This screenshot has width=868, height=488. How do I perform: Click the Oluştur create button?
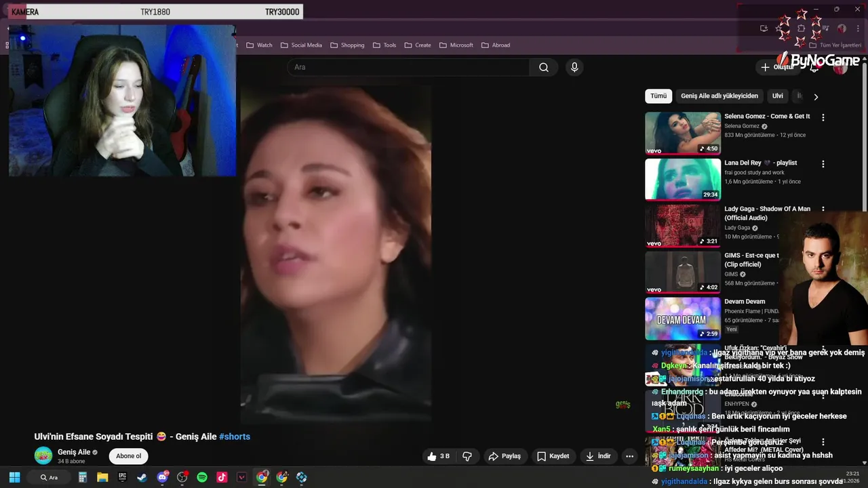[777, 67]
